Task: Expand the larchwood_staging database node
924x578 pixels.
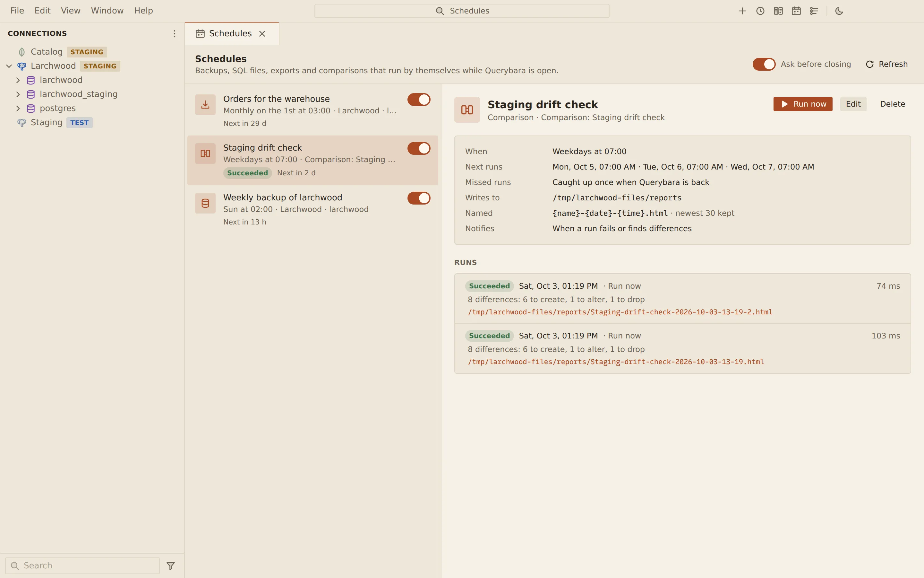Action: point(18,94)
